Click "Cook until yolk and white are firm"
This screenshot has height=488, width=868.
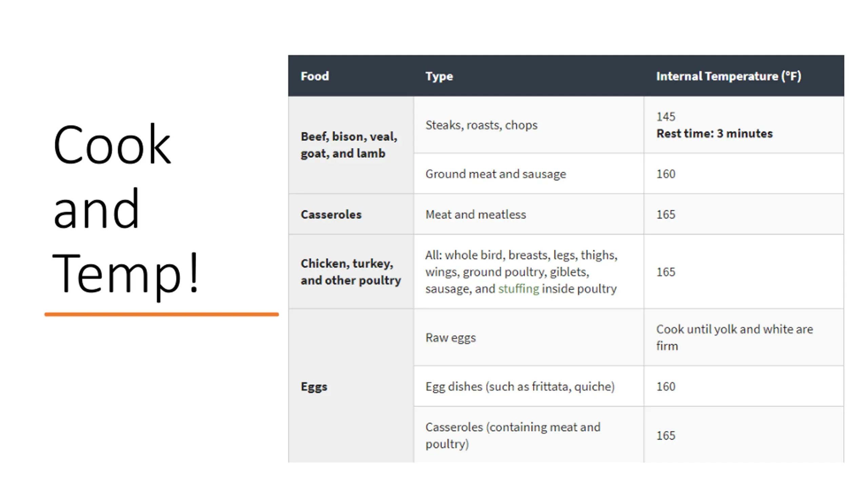(x=734, y=338)
